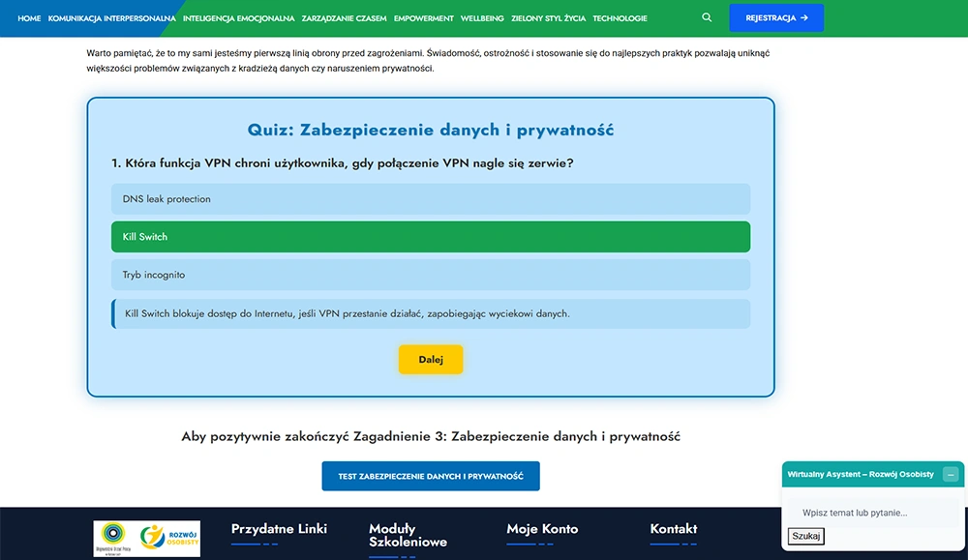Screen dimensions: 968x560
Task: Focus the assistant question input field
Action: click(x=872, y=513)
